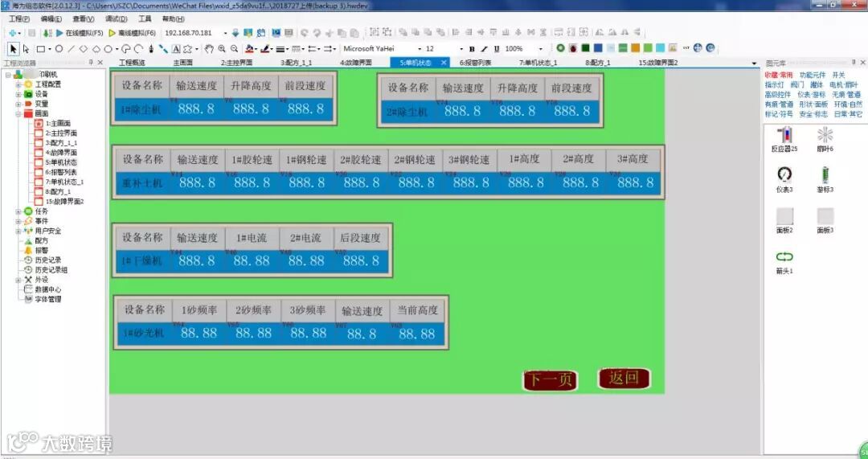Open the 阀门 category in element library
The width and height of the screenshot is (868, 459).
(x=797, y=84)
